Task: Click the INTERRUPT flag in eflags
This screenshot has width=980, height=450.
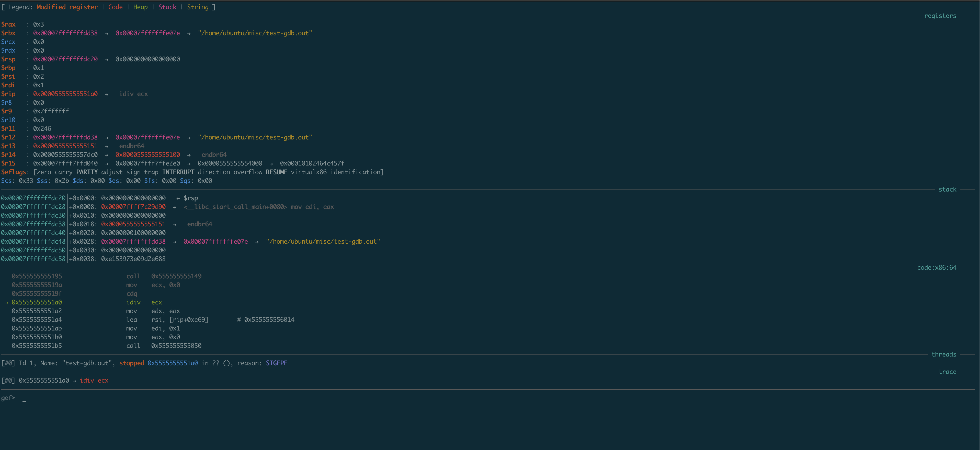Action: point(178,172)
